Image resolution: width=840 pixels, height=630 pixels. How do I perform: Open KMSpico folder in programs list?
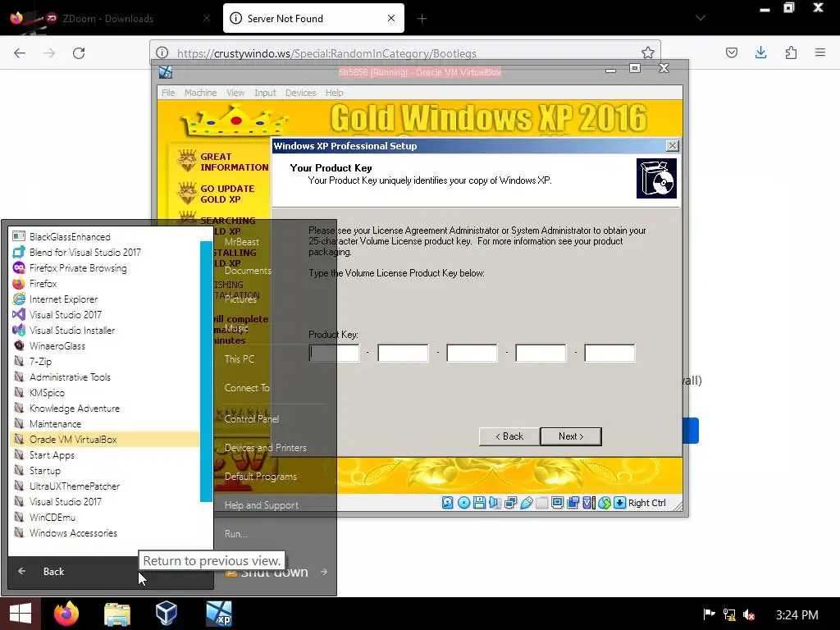coord(105,393)
